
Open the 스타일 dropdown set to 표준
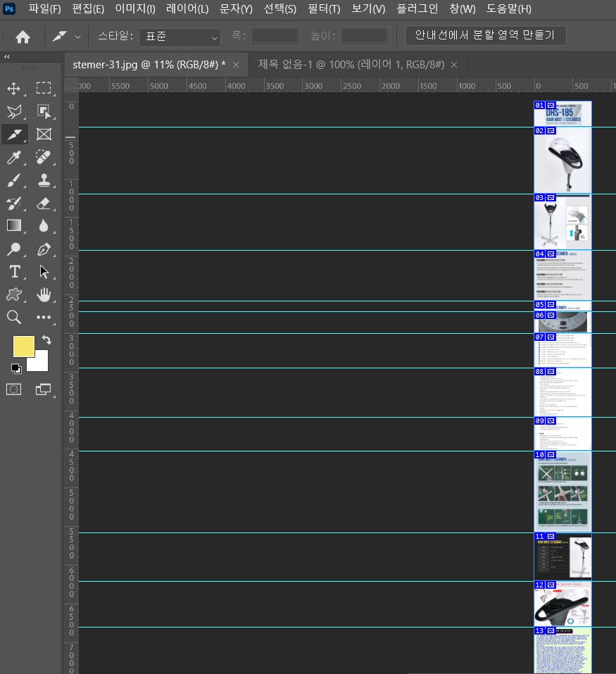click(180, 37)
